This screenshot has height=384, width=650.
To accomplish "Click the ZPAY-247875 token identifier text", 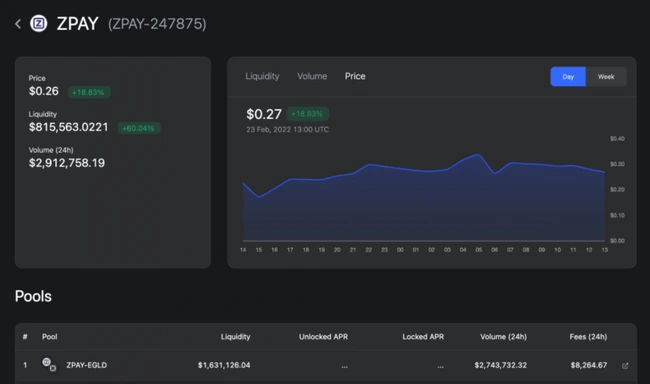I will coord(157,24).
